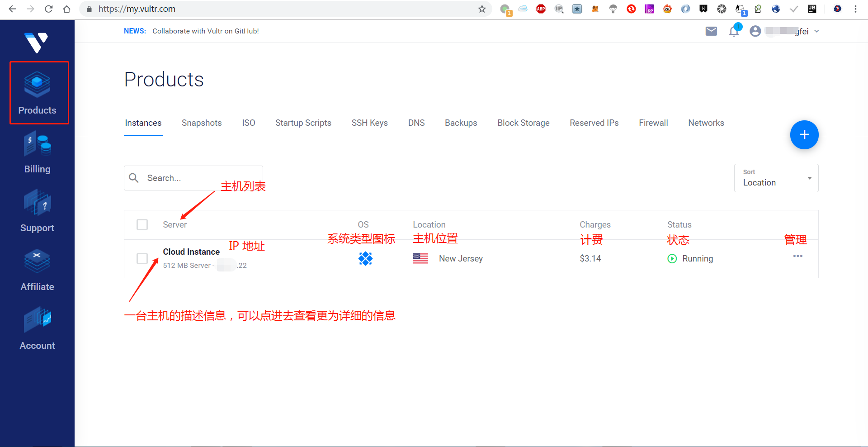The width and height of the screenshot is (868, 447).
Task: Open the Account sidebar section
Action: pos(37,329)
